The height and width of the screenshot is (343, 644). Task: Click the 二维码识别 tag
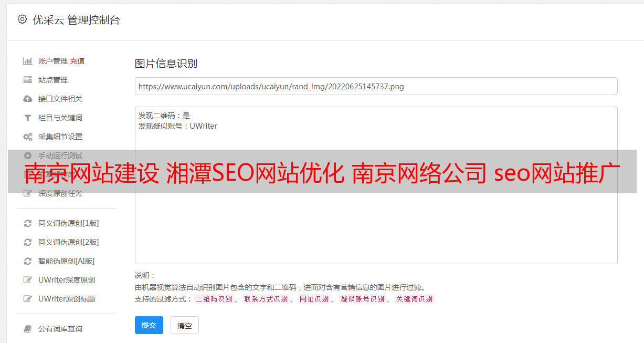click(x=214, y=299)
